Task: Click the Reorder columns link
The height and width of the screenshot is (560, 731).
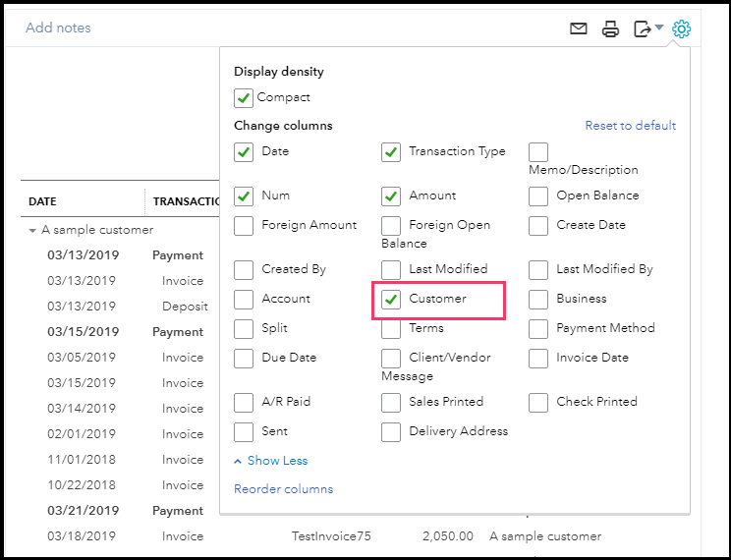Action: pos(283,489)
